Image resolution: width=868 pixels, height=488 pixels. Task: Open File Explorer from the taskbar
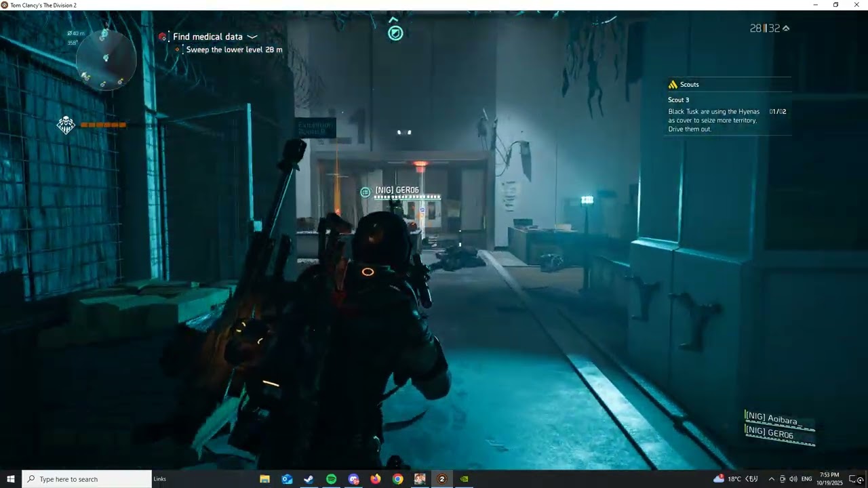pos(264,479)
